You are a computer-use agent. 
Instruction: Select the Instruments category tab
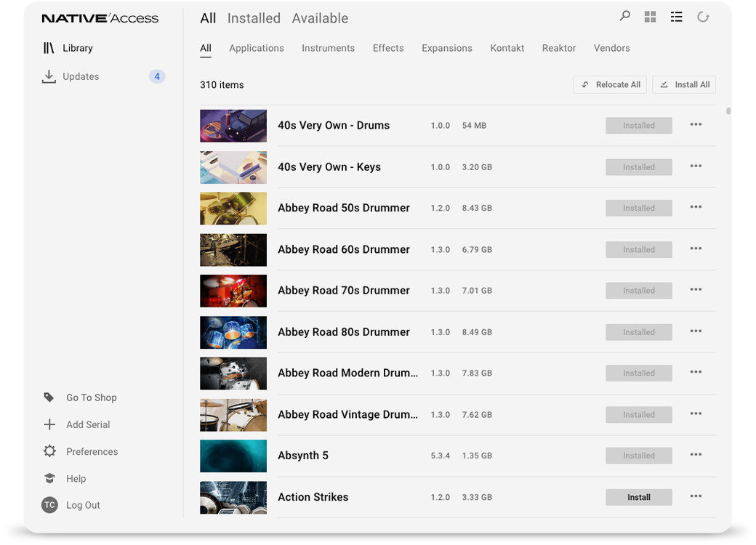(329, 48)
